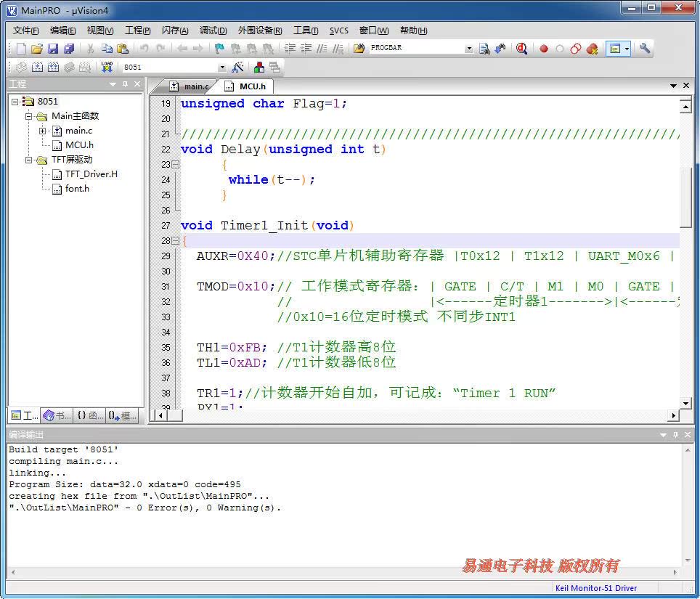The height and width of the screenshot is (599, 700).
Task: Open 帮助(H) menu
Action: click(x=413, y=30)
